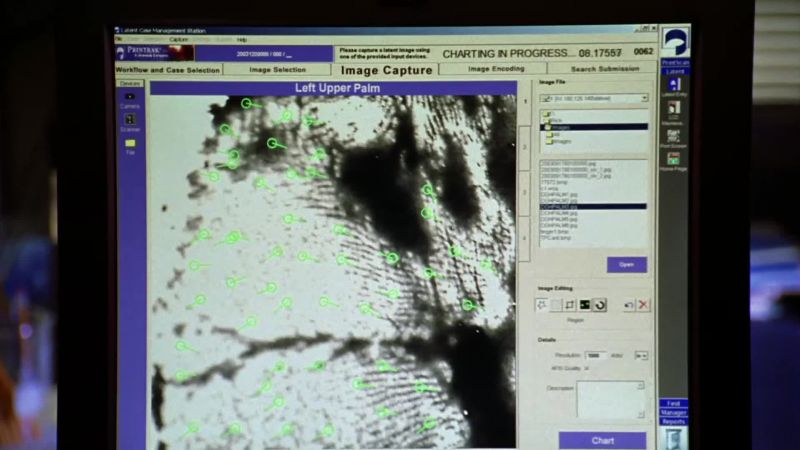Open the Capture menu

coord(179,39)
